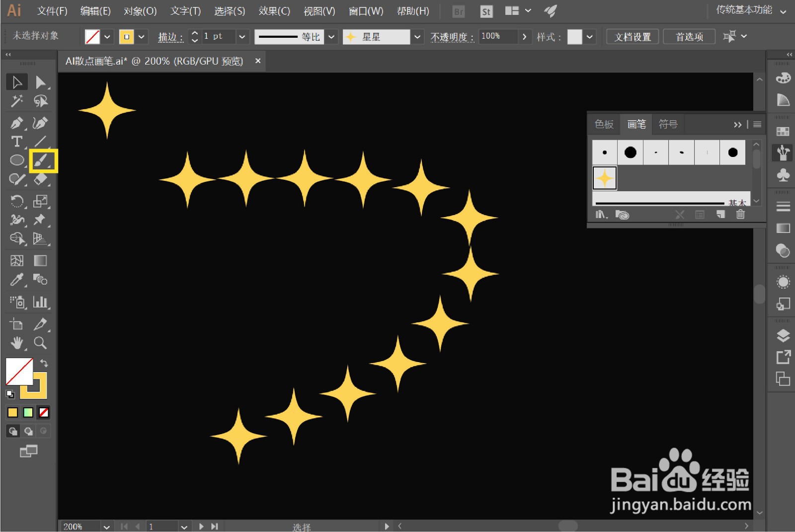
Task: Open the 窗口(W) menu
Action: tap(366, 11)
